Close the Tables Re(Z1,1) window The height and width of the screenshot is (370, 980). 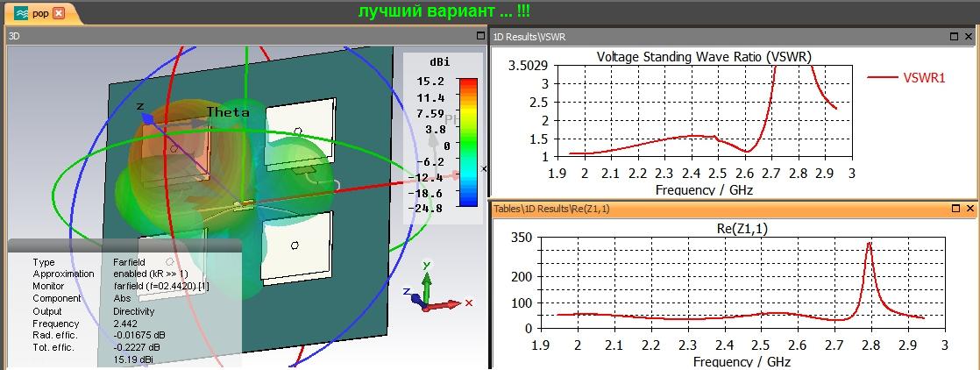coord(969,208)
